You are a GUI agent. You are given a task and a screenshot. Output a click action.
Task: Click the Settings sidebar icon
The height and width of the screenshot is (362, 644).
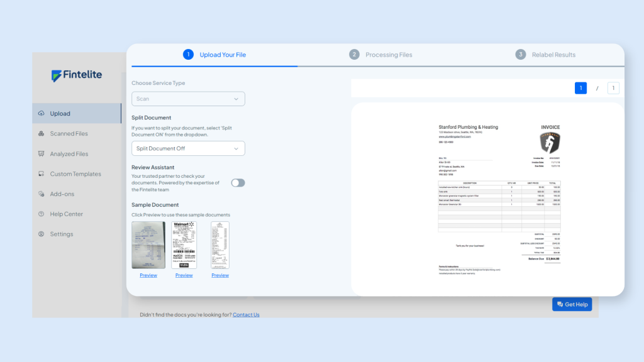click(x=42, y=234)
